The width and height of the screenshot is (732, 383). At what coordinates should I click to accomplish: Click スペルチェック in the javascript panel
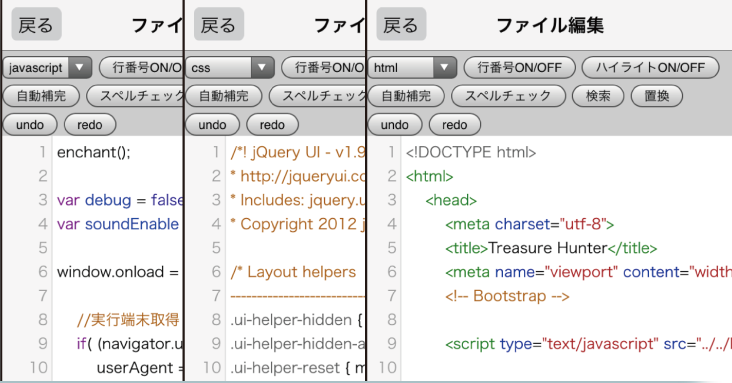(x=135, y=96)
